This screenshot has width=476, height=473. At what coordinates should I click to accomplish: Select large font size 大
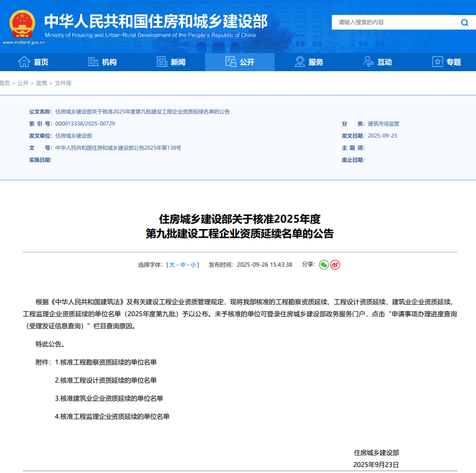pyautogui.click(x=172, y=265)
